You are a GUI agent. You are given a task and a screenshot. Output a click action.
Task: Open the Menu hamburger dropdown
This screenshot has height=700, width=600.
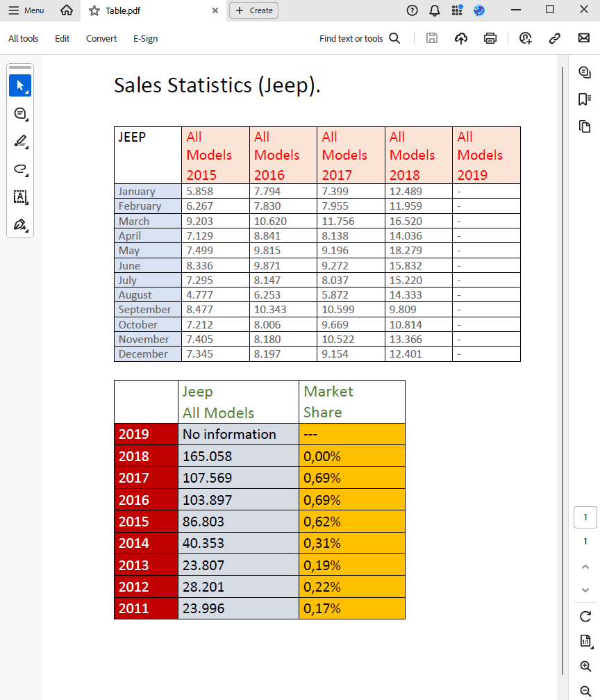[26, 10]
